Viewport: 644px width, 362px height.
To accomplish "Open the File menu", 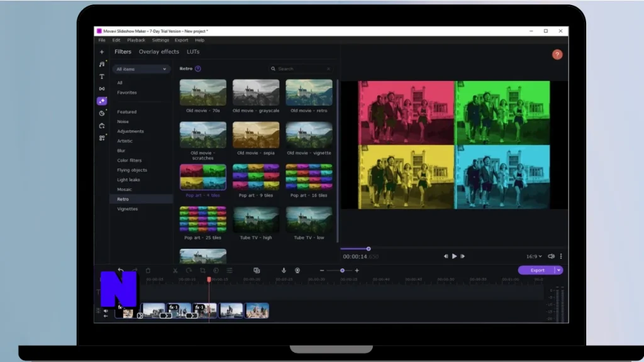I will (x=102, y=40).
